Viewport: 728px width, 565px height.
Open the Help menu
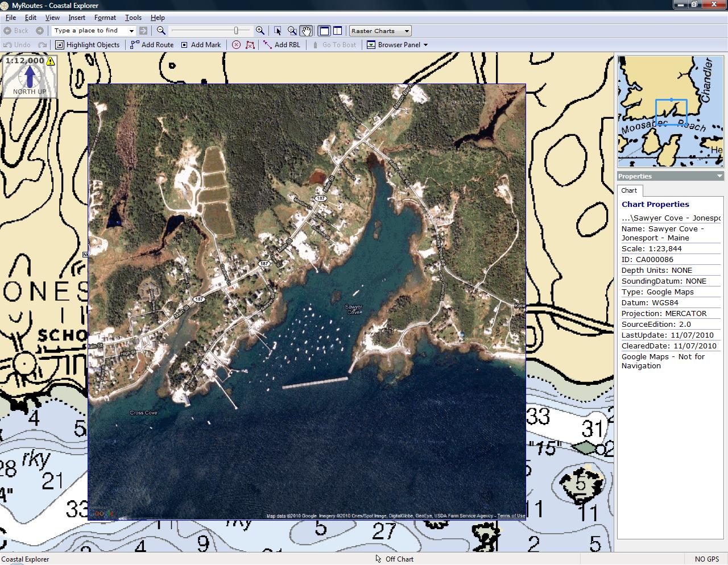[x=158, y=18]
